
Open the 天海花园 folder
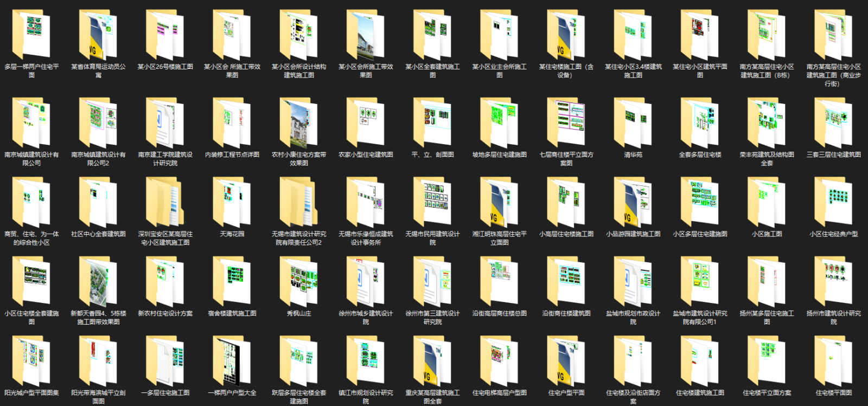pos(232,202)
